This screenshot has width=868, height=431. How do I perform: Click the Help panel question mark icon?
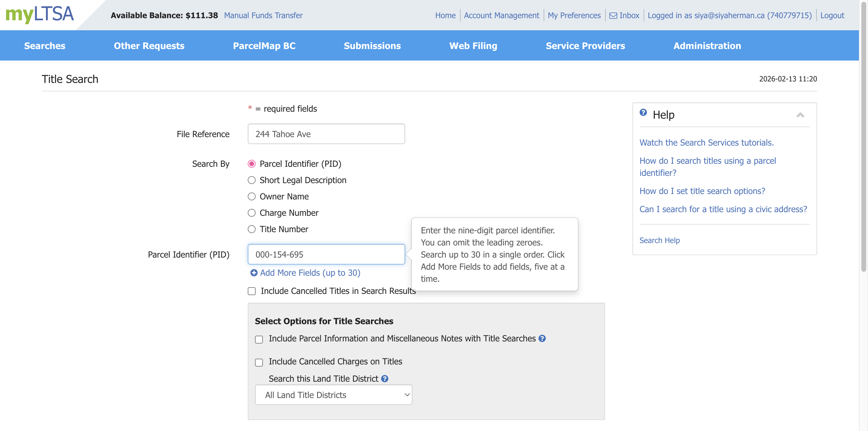pyautogui.click(x=643, y=113)
